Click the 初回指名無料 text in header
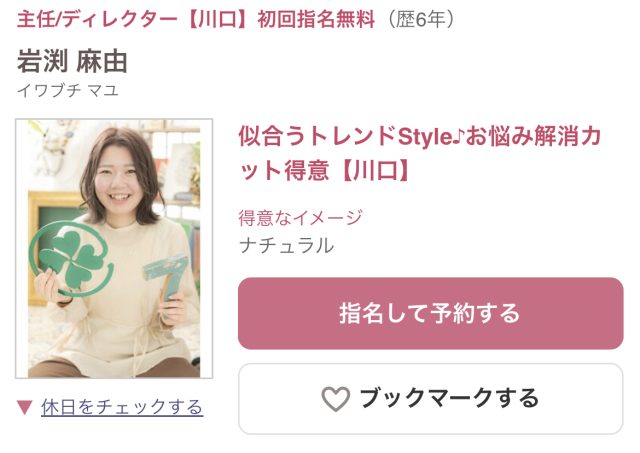The image size is (640, 453). [x=316, y=19]
